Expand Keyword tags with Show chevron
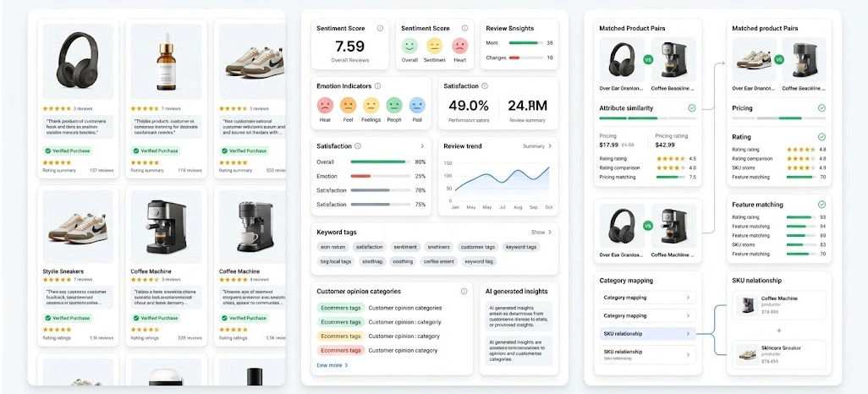The image size is (868, 394). click(x=550, y=233)
